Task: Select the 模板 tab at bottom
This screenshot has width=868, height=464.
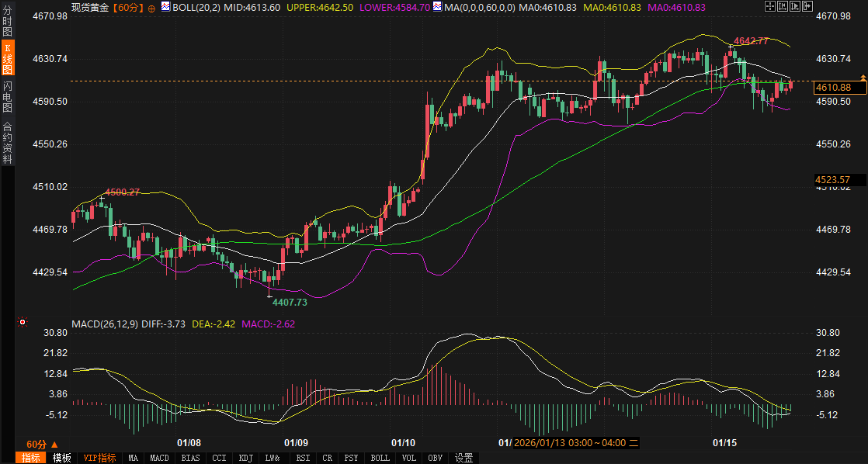Action: coord(61,458)
